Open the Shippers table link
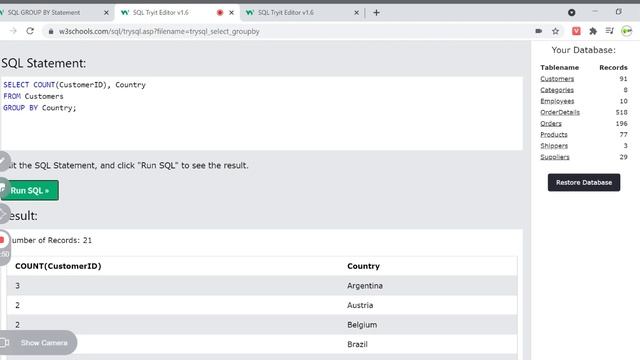 click(x=554, y=146)
